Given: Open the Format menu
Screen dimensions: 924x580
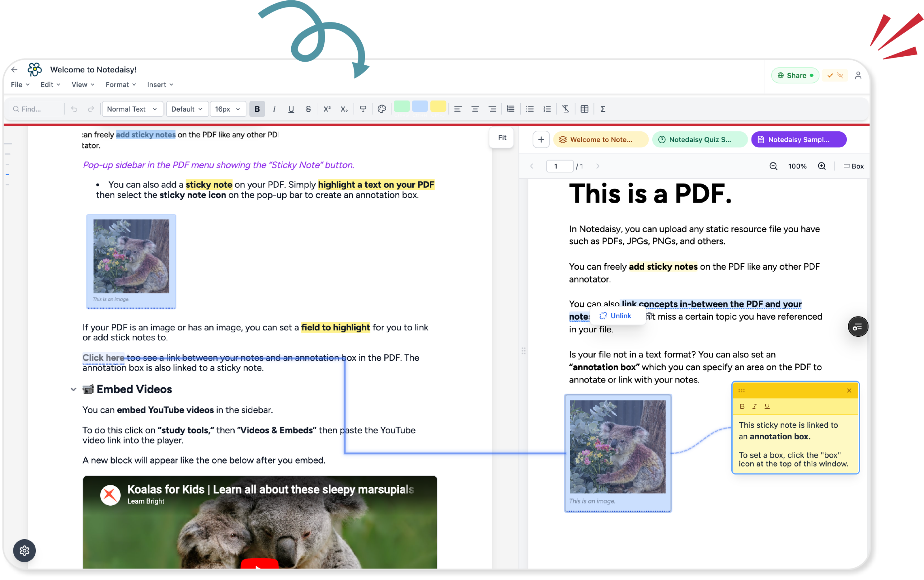Looking at the screenshot, I should pyautogui.click(x=121, y=84).
